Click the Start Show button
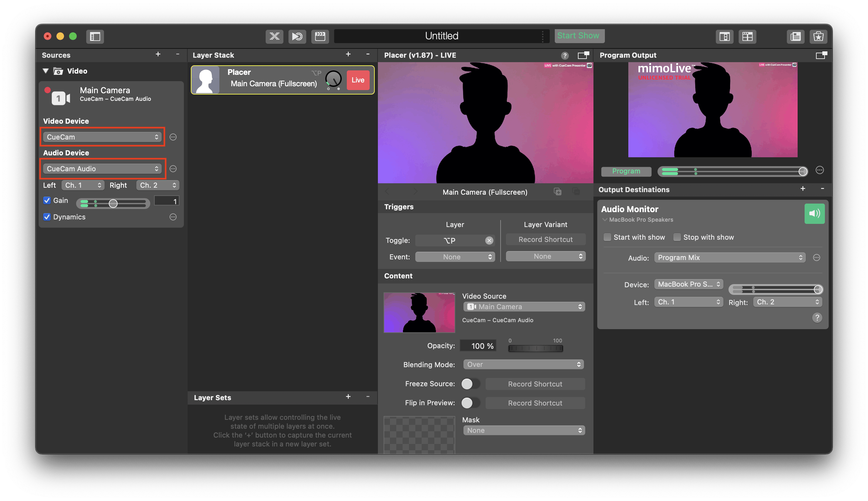The width and height of the screenshot is (868, 501). click(x=579, y=36)
